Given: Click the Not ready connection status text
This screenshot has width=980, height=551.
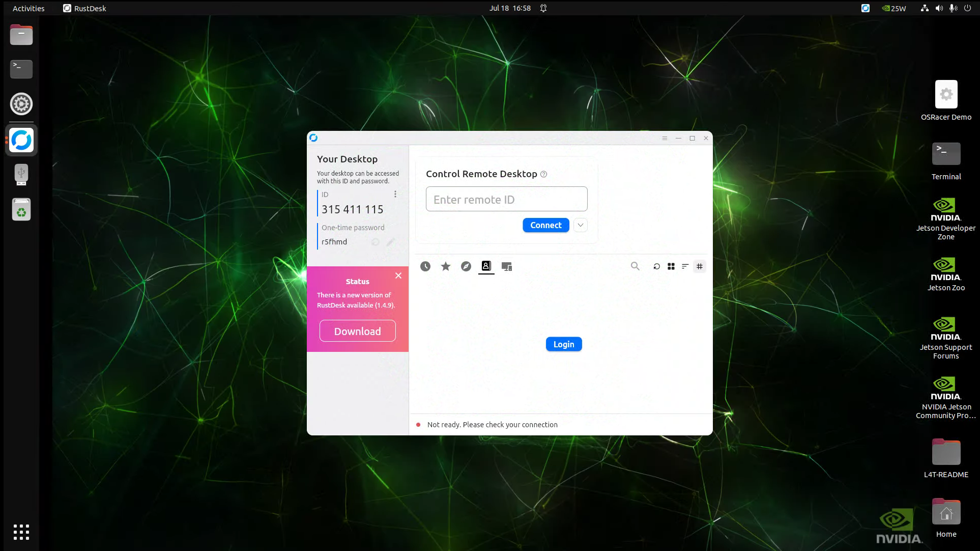Looking at the screenshot, I should click(x=493, y=425).
